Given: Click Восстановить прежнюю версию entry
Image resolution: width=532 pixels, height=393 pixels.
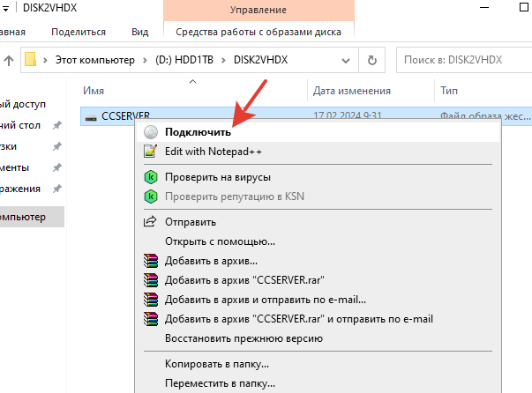Looking at the screenshot, I should (318, 338).
